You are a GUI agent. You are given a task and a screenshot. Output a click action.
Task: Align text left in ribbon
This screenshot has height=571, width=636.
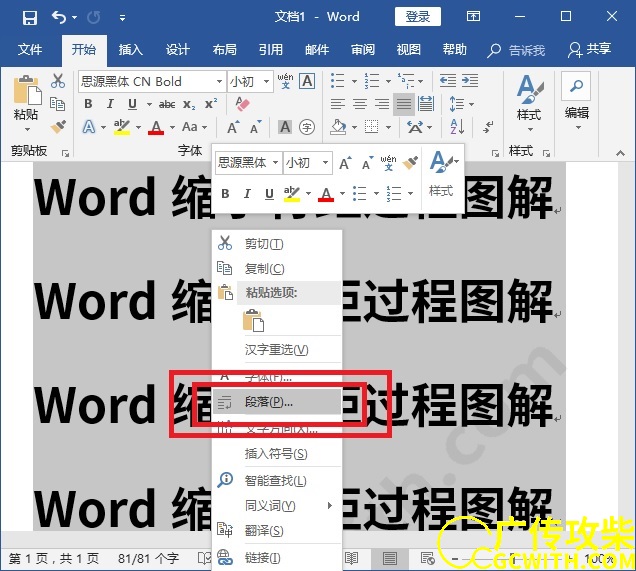click(337, 104)
